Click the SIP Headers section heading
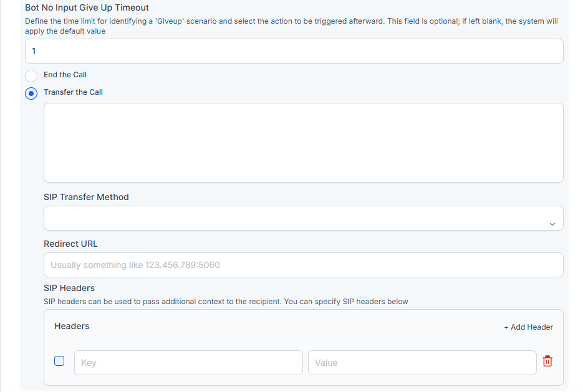 coord(69,288)
